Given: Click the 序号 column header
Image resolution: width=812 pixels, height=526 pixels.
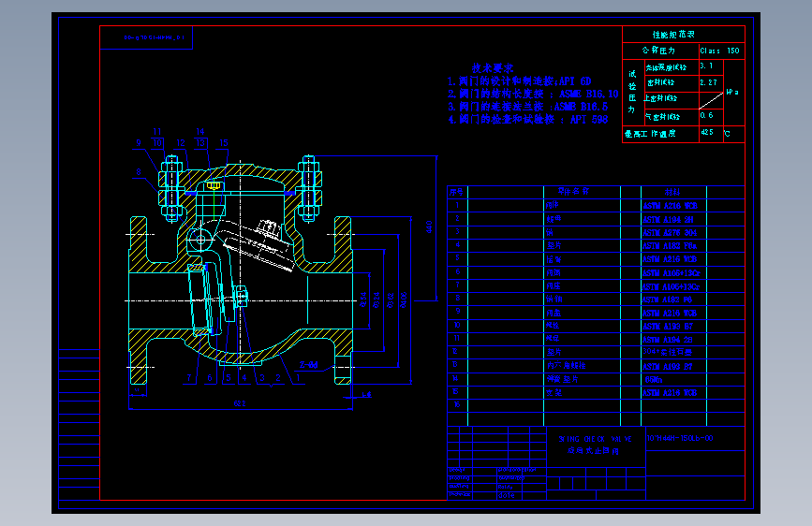Looking at the screenshot, I should [456, 192].
